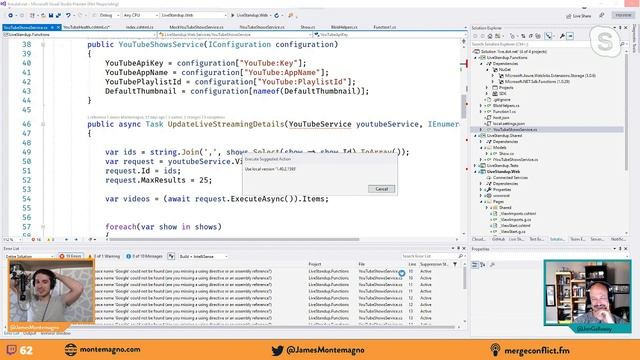Switch to the MockYouTubeShowsService.cs tab

196,27
